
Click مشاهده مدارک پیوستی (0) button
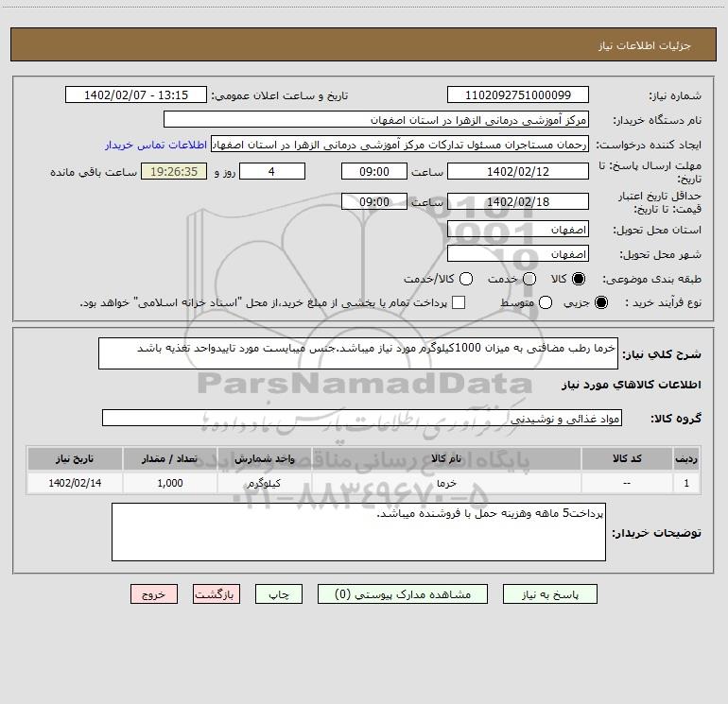pyautogui.click(x=403, y=594)
